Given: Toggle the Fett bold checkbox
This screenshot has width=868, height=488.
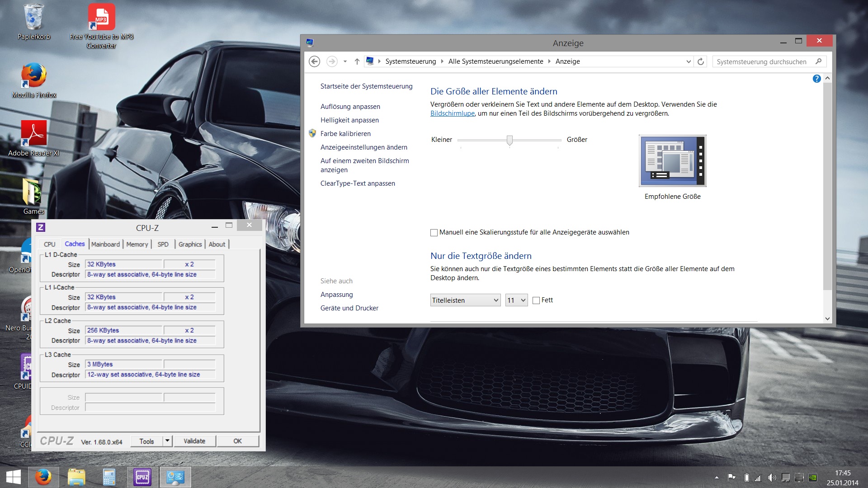Looking at the screenshot, I should click(536, 300).
